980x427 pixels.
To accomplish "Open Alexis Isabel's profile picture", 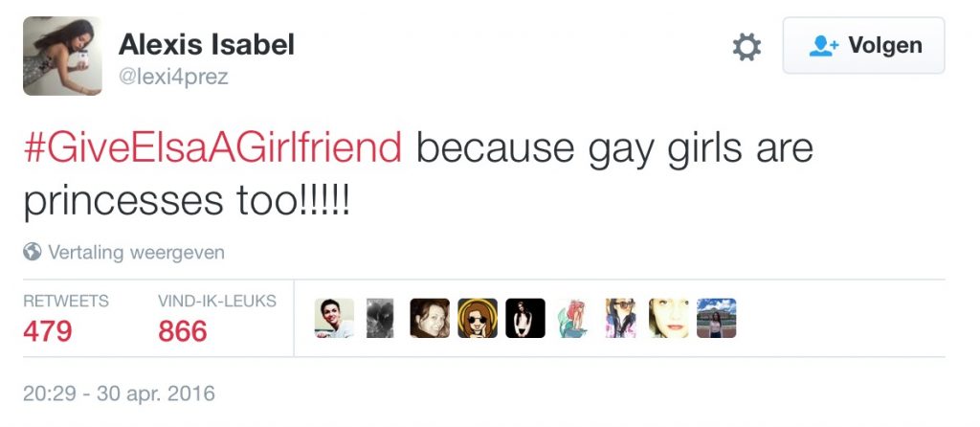I will [x=62, y=56].
